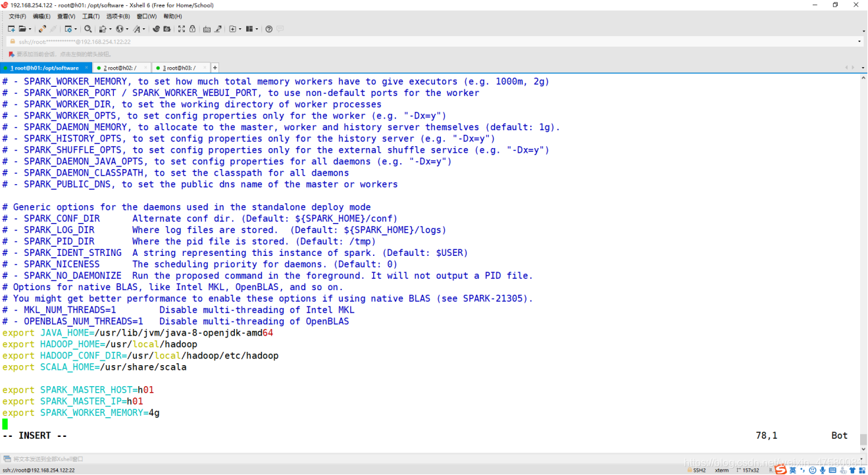Click the keyboard mapping toolbar icon

[x=207, y=29]
